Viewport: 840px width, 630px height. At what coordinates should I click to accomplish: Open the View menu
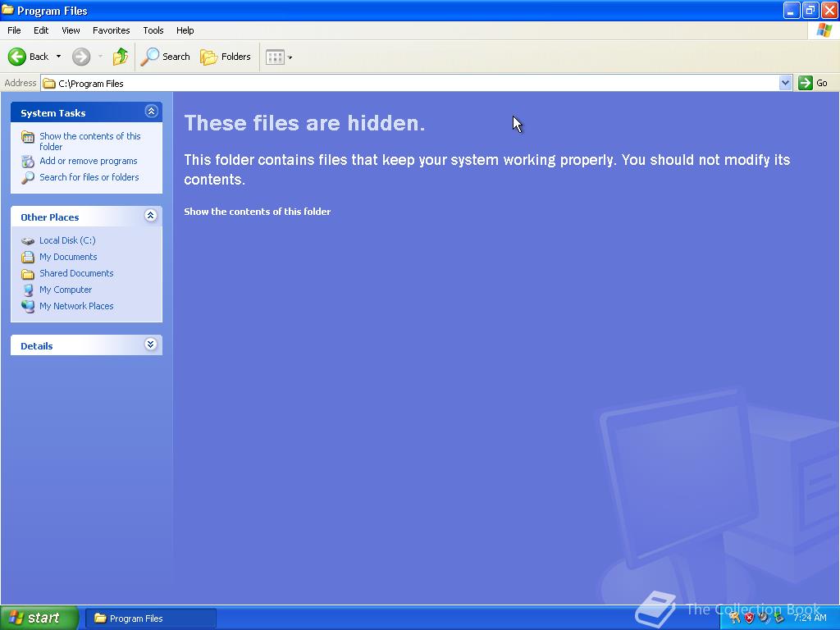pos(71,30)
